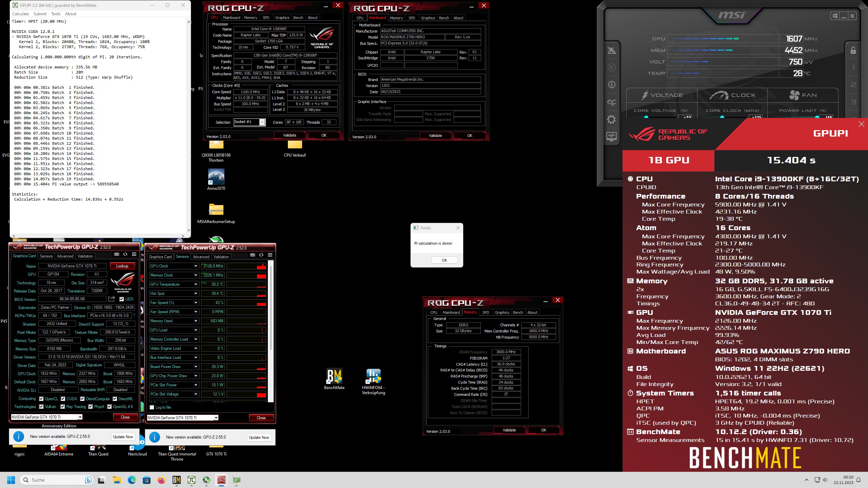The height and width of the screenshot is (488, 868).
Task: Open the MSIAfterburnerSetup folder icon
Action: coord(216,213)
